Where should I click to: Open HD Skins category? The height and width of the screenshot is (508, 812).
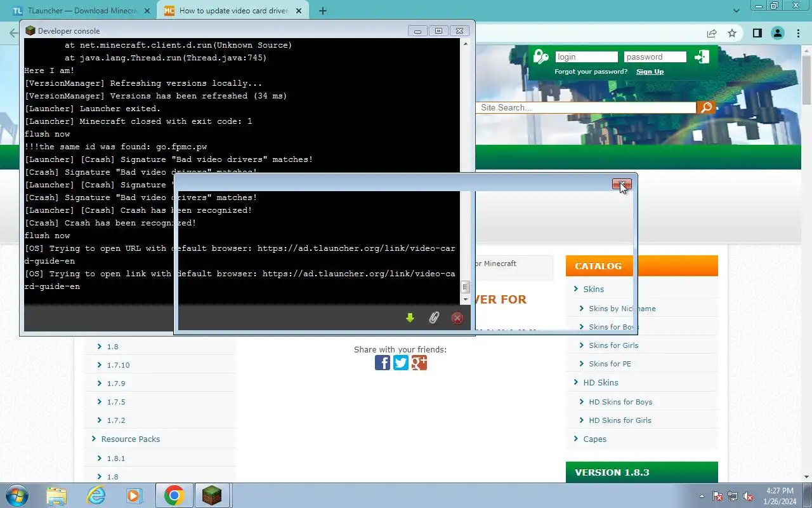(x=600, y=382)
